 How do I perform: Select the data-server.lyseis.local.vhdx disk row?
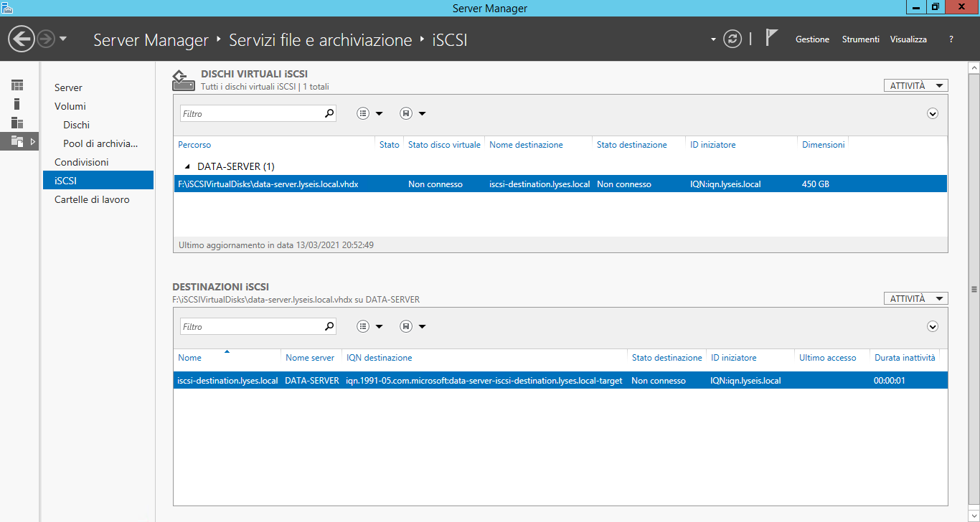pyautogui.click(x=560, y=184)
